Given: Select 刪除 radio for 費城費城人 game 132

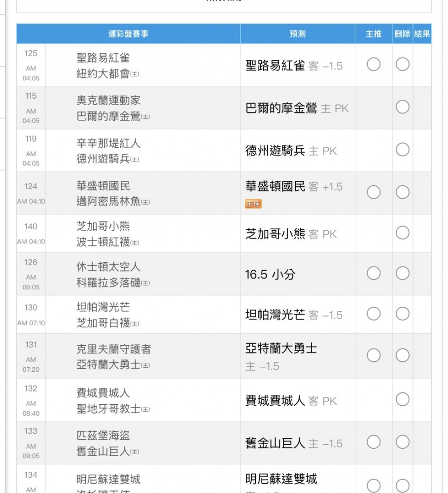Looking at the screenshot, I should coord(403,399).
